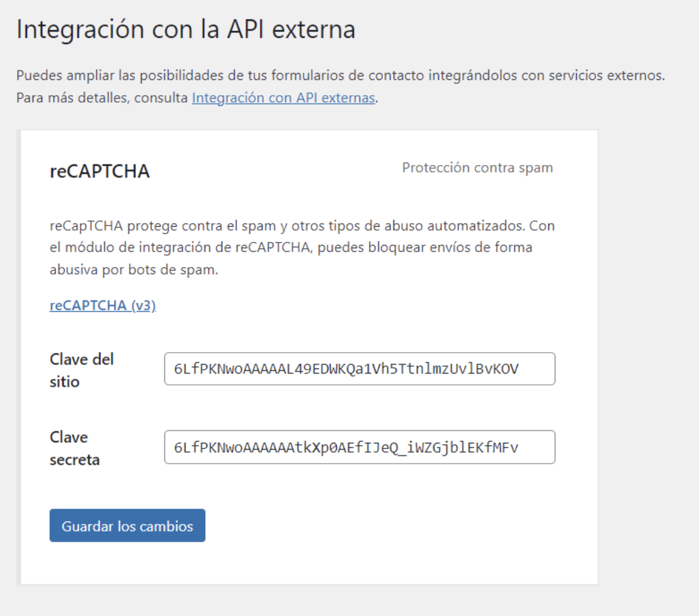The height and width of the screenshot is (616, 699).
Task: Click the Guardar los cambios button
Action: [127, 525]
